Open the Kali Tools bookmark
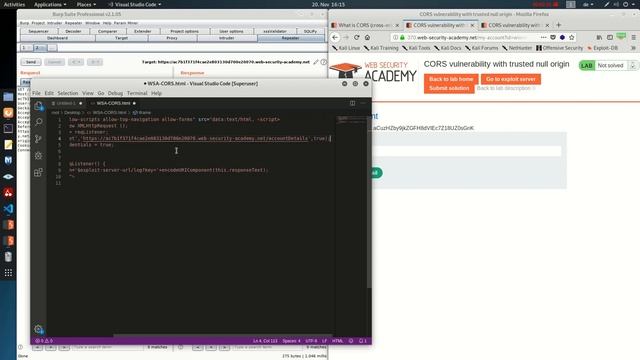 416,48
